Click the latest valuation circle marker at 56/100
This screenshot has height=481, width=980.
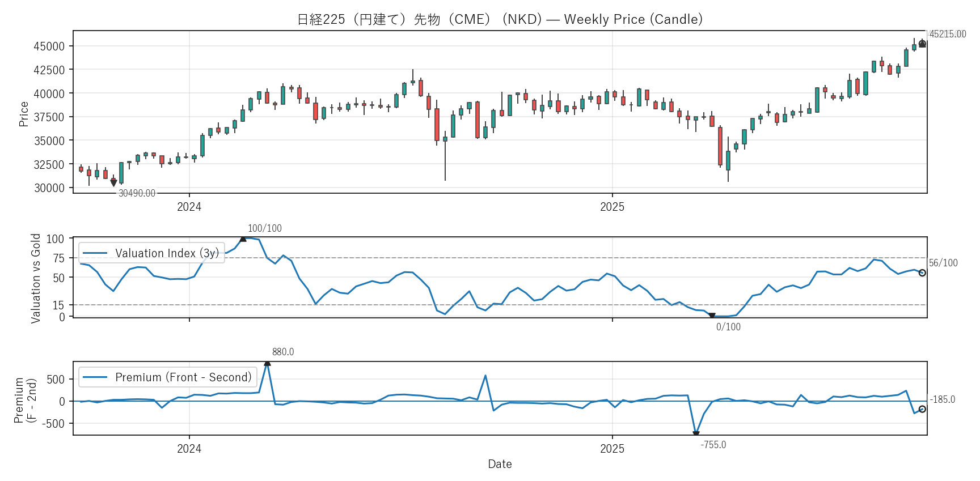click(922, 273)
